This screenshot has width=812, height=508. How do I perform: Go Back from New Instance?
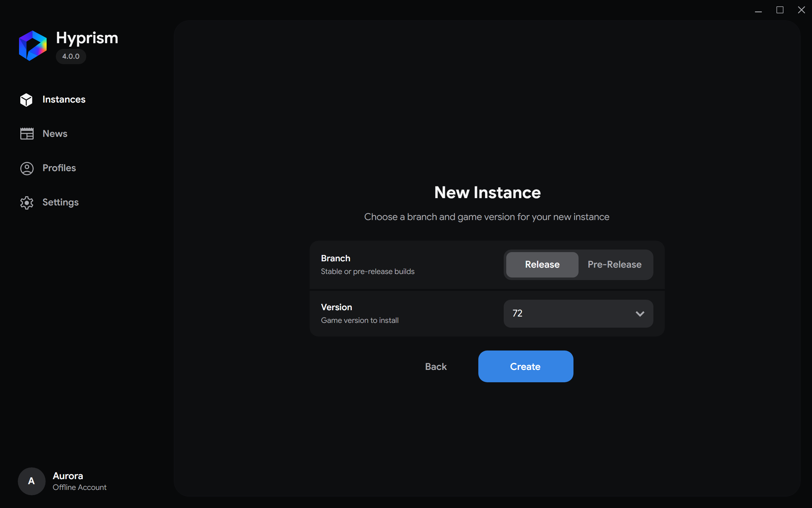click(x=435, y=366)
